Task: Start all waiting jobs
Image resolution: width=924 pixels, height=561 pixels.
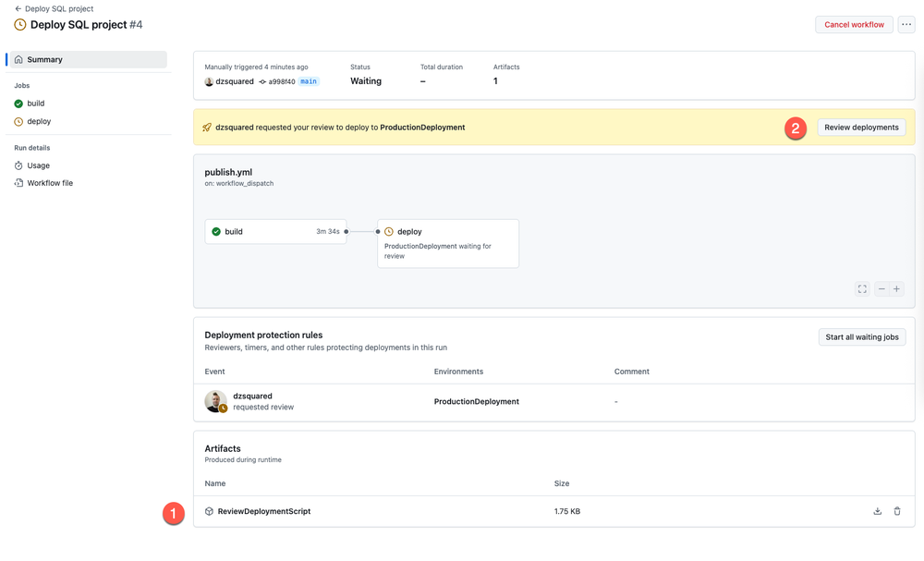Action: (861, 337)
